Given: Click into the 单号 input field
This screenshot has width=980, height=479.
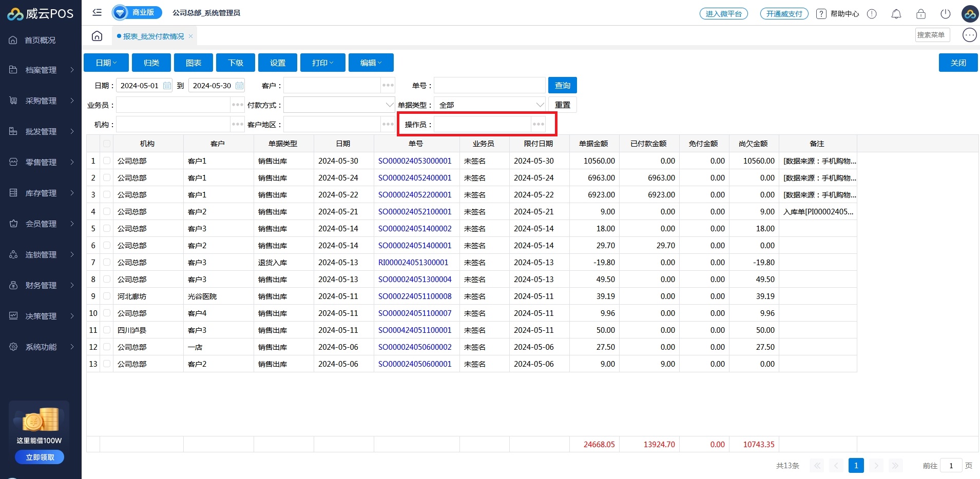Looking at the screenshot, I should [x=489, y=86].
